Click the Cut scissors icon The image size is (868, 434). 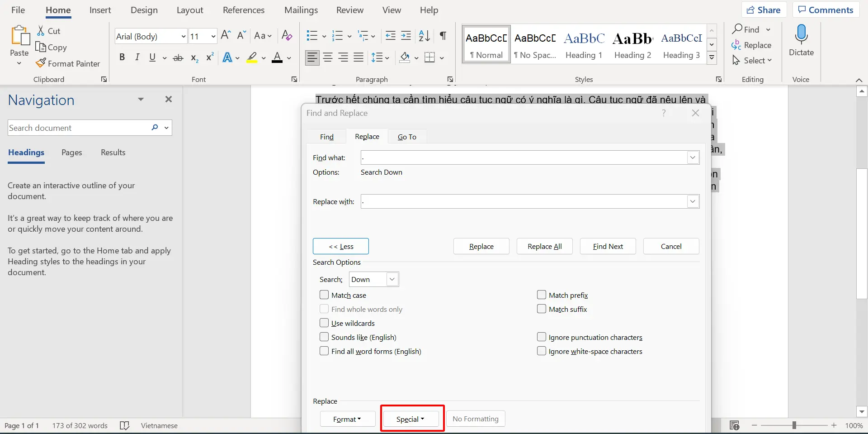point(41,31)
